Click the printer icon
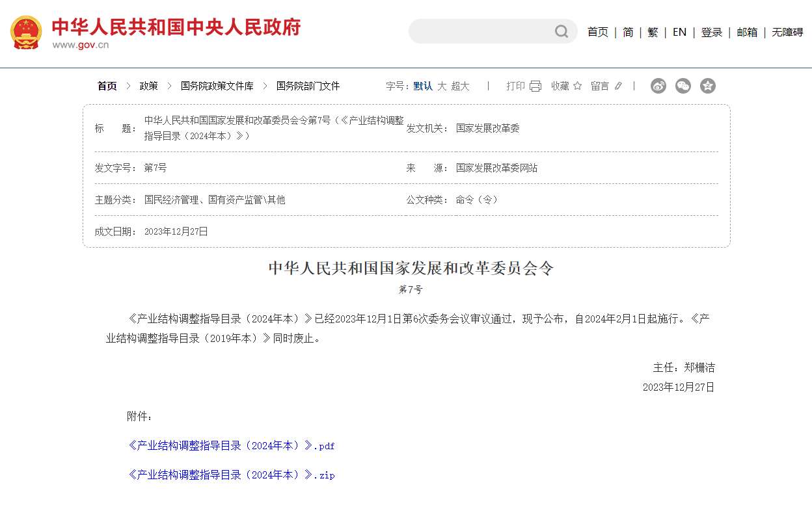Image resolution: width=812 pixels, height=511 pixels. (535, 86)
